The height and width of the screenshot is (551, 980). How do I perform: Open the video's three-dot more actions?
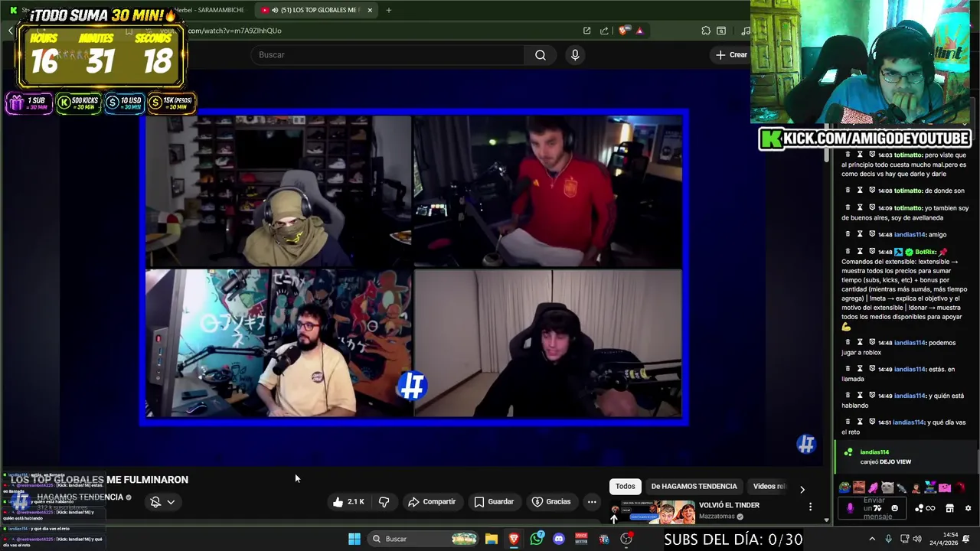pyautogui.click(x=592, y=502)
